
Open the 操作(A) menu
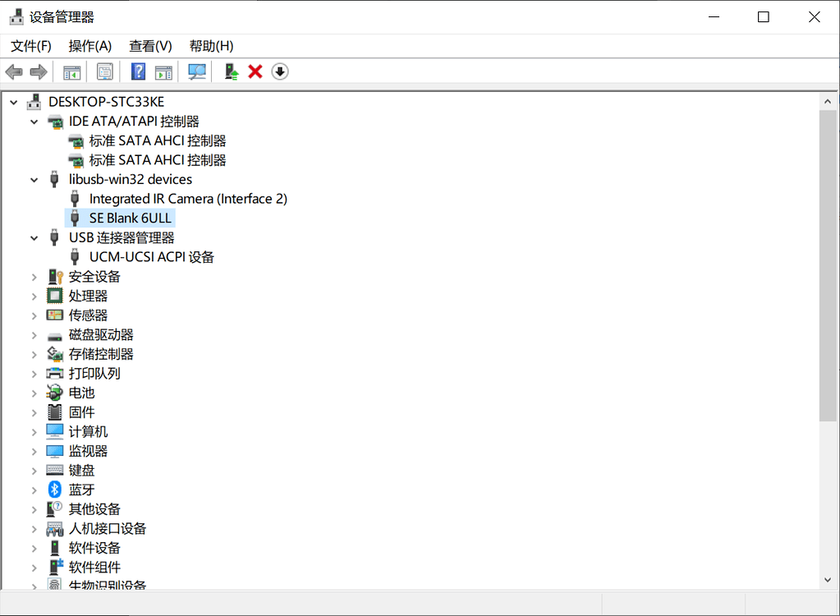90,46
